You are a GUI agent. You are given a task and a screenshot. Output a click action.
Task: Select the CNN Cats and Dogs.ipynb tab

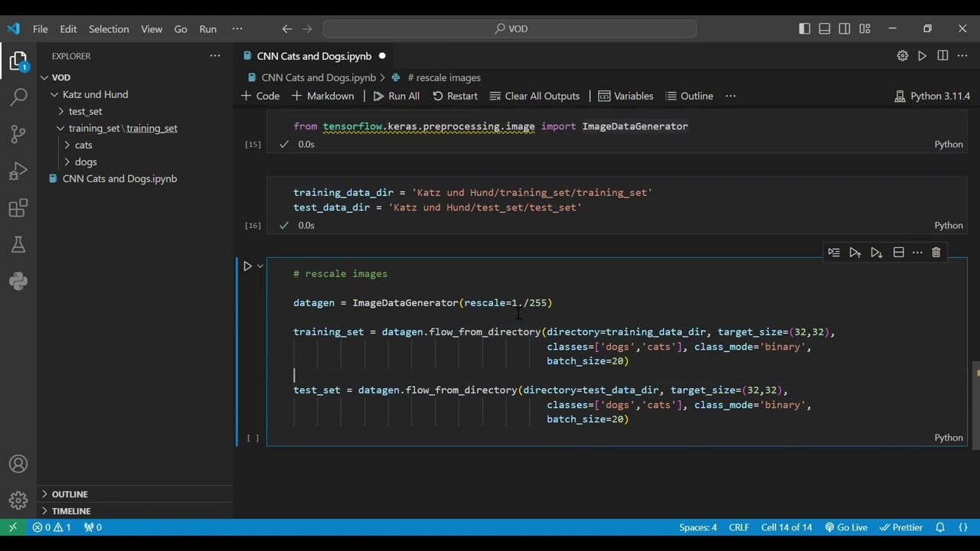point(314,56)
